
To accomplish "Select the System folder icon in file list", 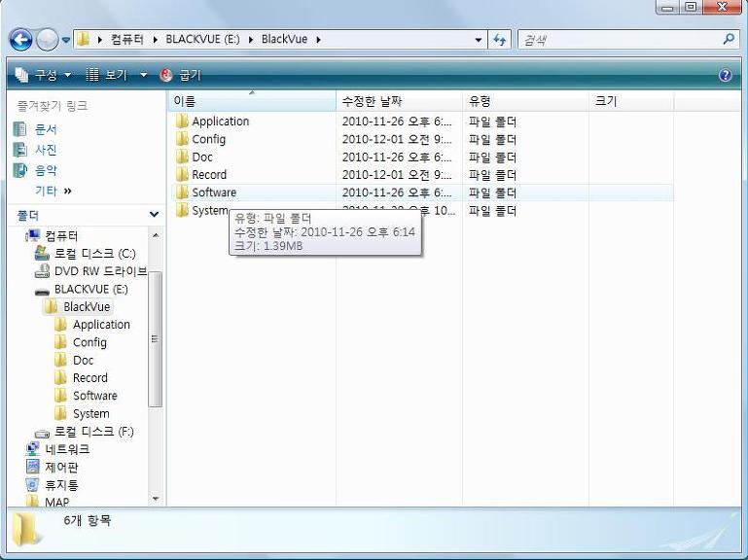I will [182, 210].
